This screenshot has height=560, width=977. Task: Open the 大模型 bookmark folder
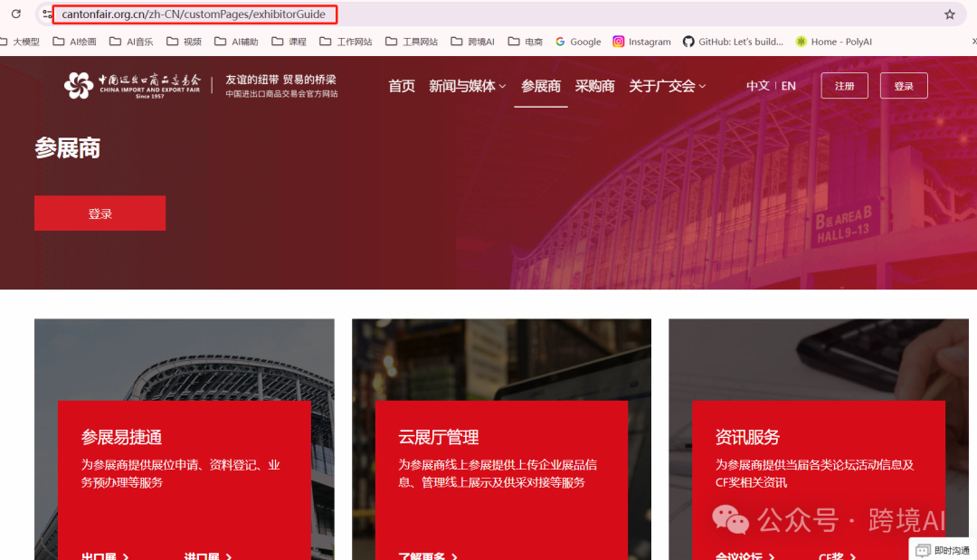click(x=20, y=42)
